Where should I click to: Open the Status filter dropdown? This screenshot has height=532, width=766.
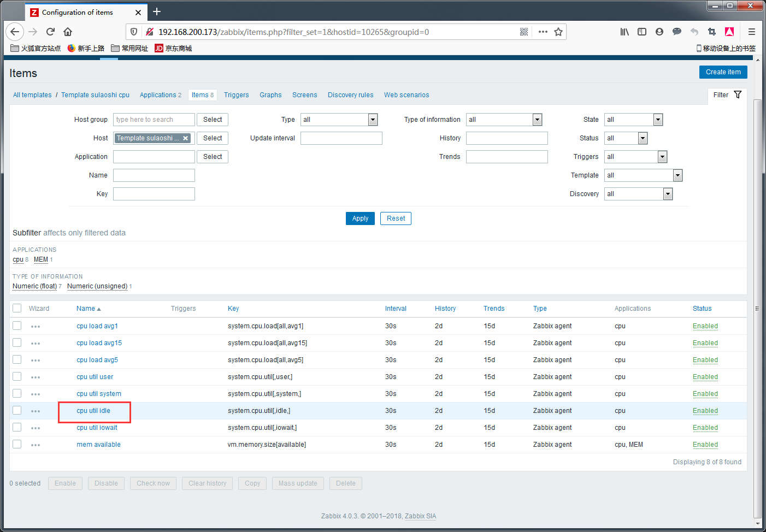[626, 138]
